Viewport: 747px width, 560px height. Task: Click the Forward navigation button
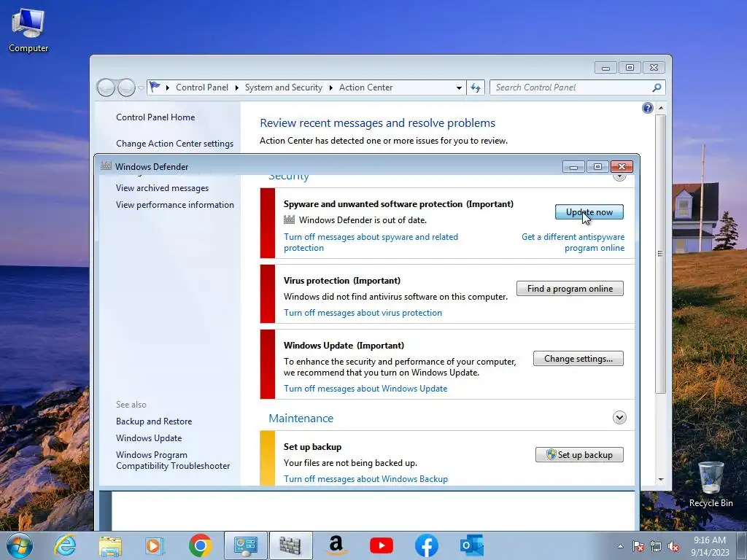pos(126,87)
